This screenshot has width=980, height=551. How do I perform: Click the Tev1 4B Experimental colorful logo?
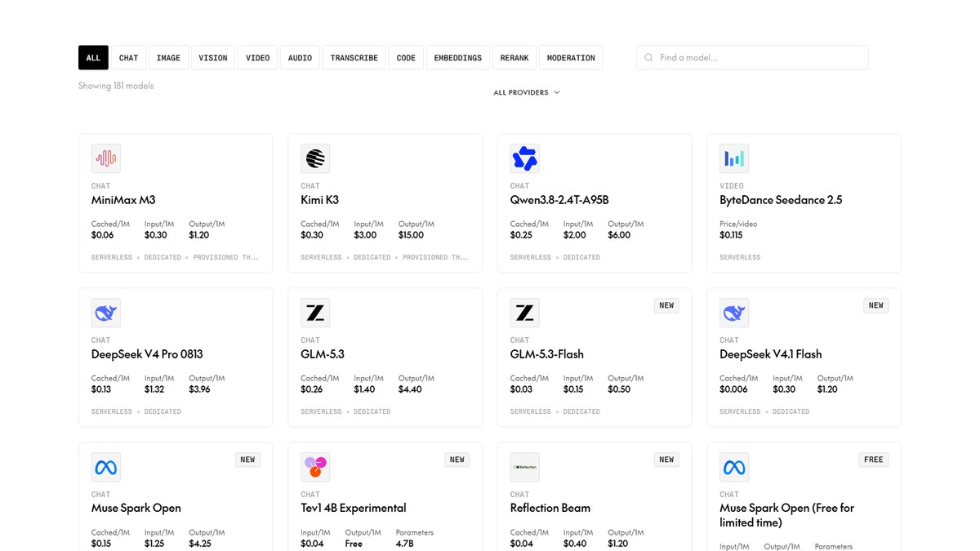point(315,467)
